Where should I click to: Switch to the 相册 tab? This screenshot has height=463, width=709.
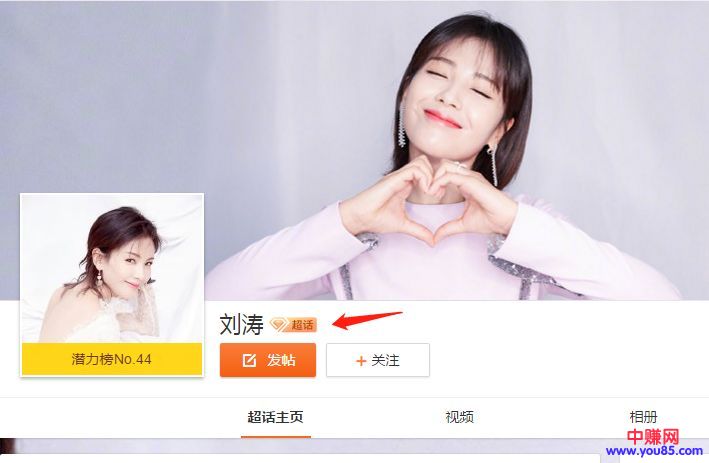click(643, 417)
